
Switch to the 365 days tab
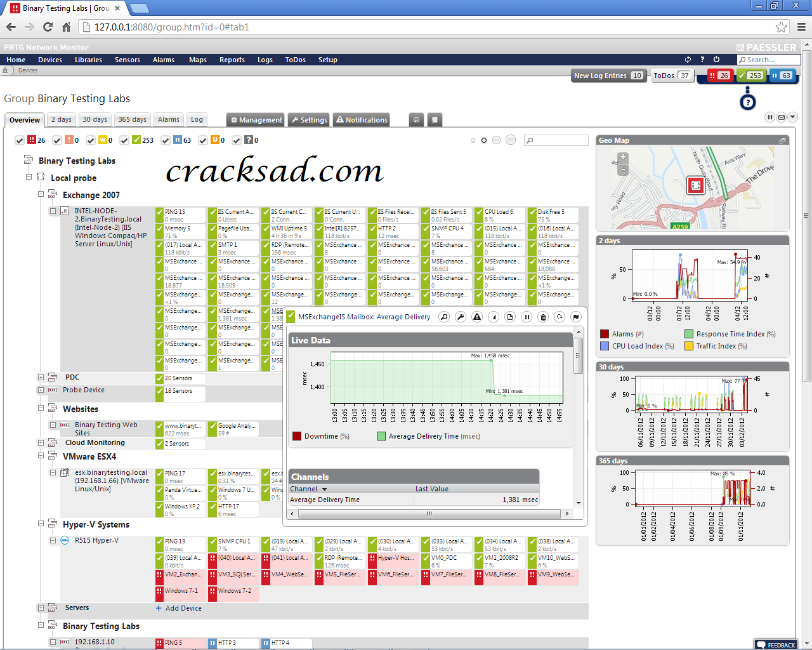pyautogui.click(x=132, y=119)
